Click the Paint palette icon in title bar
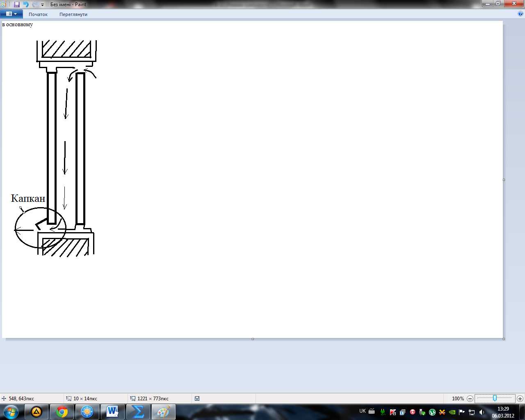This screenshot has width=525, height=420. (x=3, y=5)
